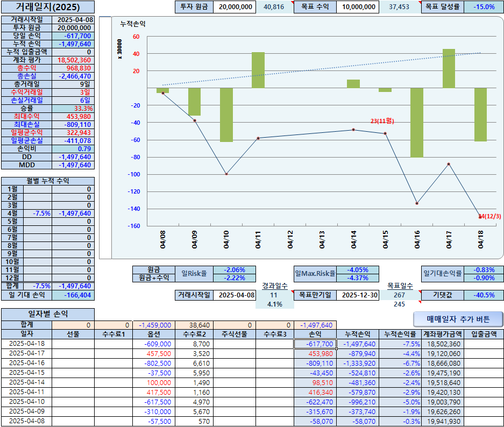
Task: Select the 거래시작일 cell 2025-04-08 in the summary
Action: point(73,19)
